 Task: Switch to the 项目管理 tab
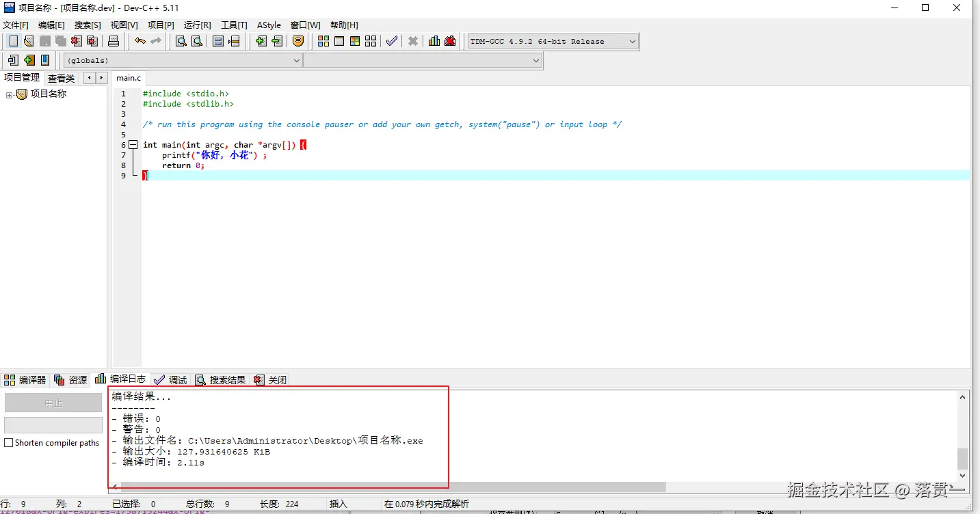click(x=22, y=78)
